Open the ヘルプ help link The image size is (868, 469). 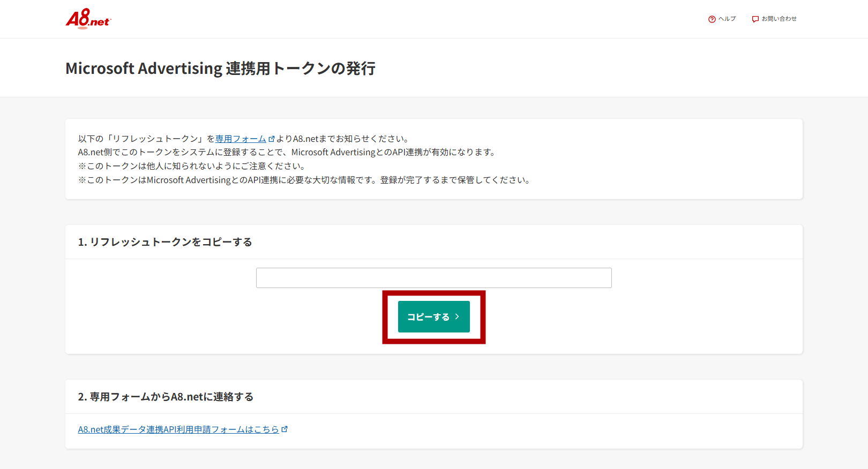tap(722, 19)
